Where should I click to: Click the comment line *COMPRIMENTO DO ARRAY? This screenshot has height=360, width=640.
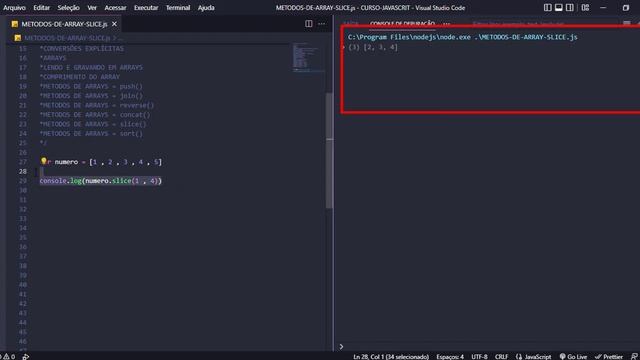[80, 77]
